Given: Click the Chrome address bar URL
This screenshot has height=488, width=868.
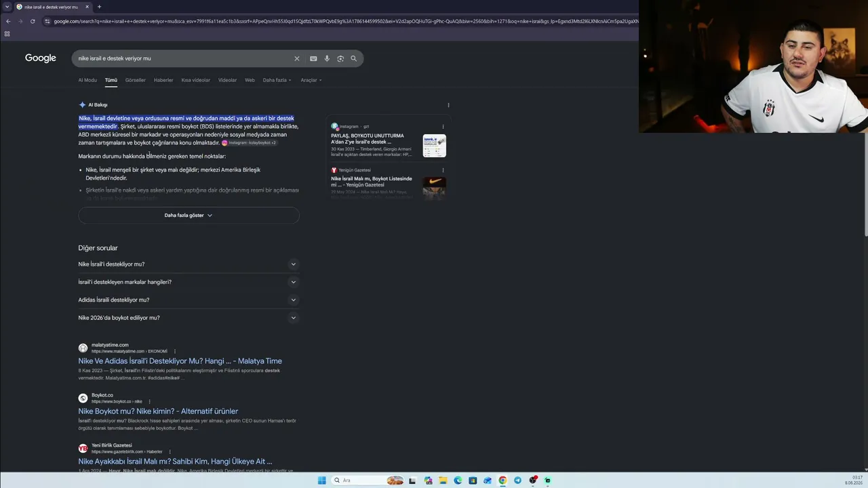Looking at the screenshot, I should coord(346,21).
